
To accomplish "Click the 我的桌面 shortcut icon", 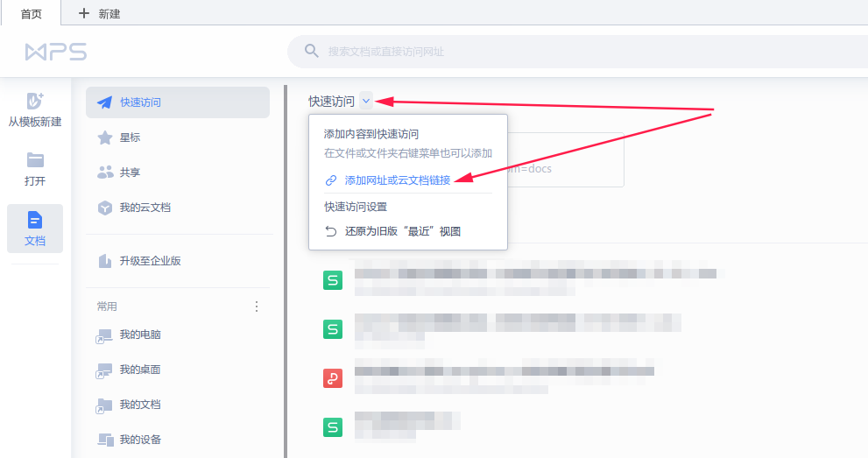I will pyautogui.click(x=104, y=370).
